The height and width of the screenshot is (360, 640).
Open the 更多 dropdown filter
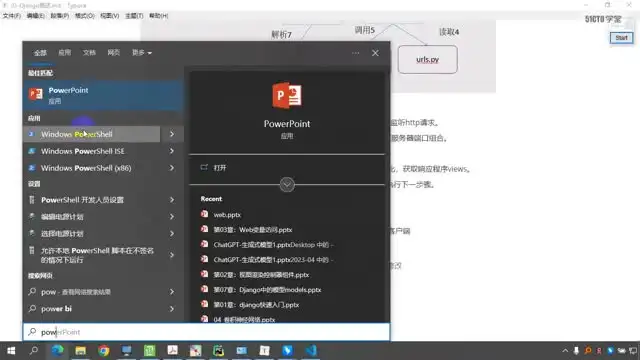click(142, 53)
